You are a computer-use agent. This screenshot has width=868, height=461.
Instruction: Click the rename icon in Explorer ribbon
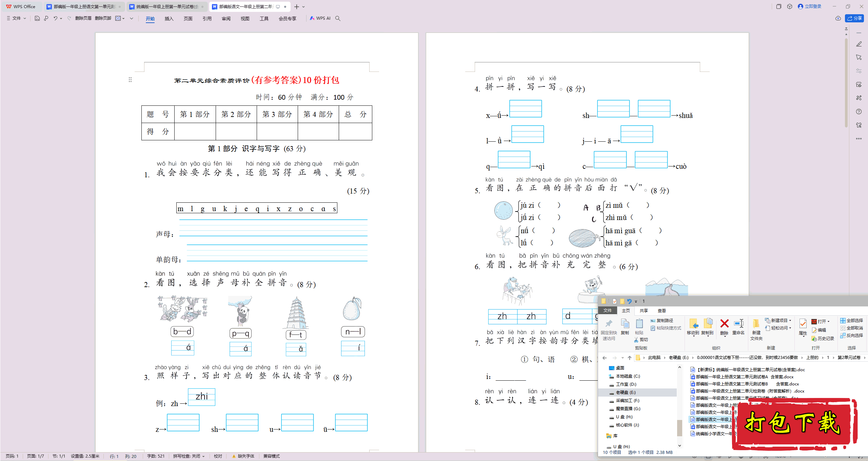pos(738,323)
